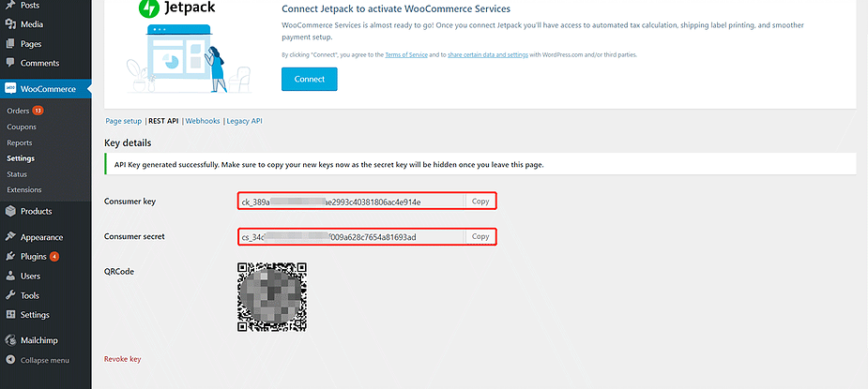Screen dimensions: 868x389
Task: Open Media via its sidebar icon
Action: pyautogui.click(x=10, y=24)
